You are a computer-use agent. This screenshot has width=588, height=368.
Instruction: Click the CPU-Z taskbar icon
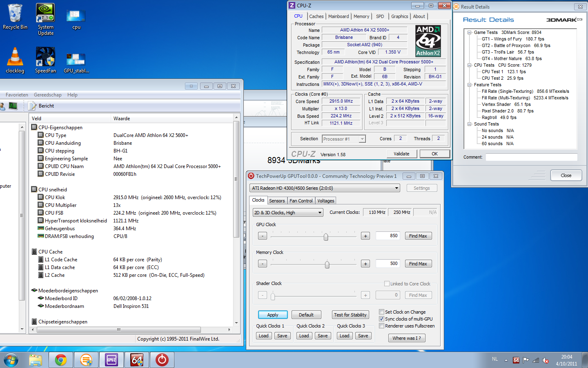pyautogui.click(x=111, y=360)
